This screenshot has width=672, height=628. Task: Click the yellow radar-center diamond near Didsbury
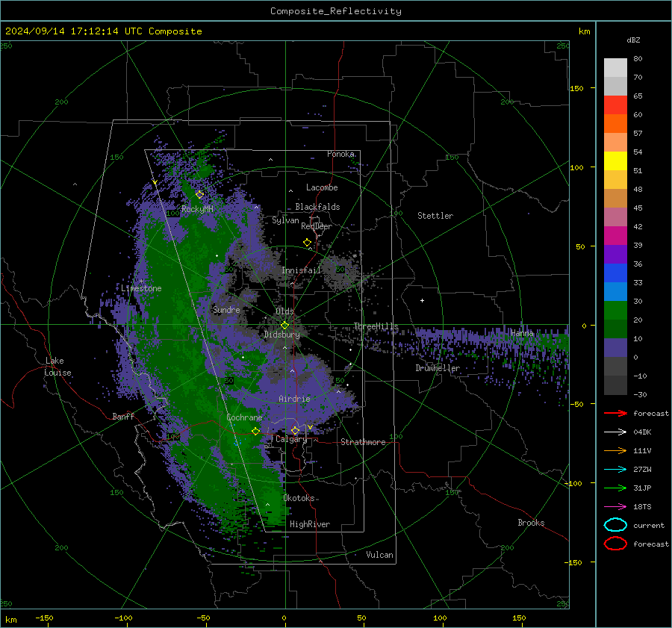pyautogui.click(x=284, y=325)
